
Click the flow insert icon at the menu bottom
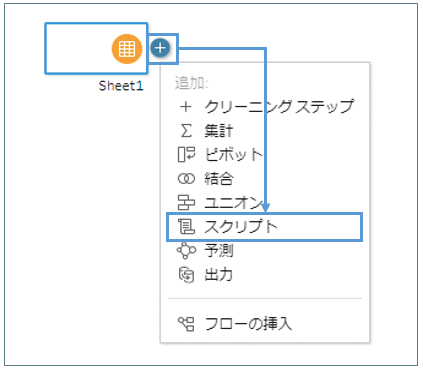pos(186,324)
